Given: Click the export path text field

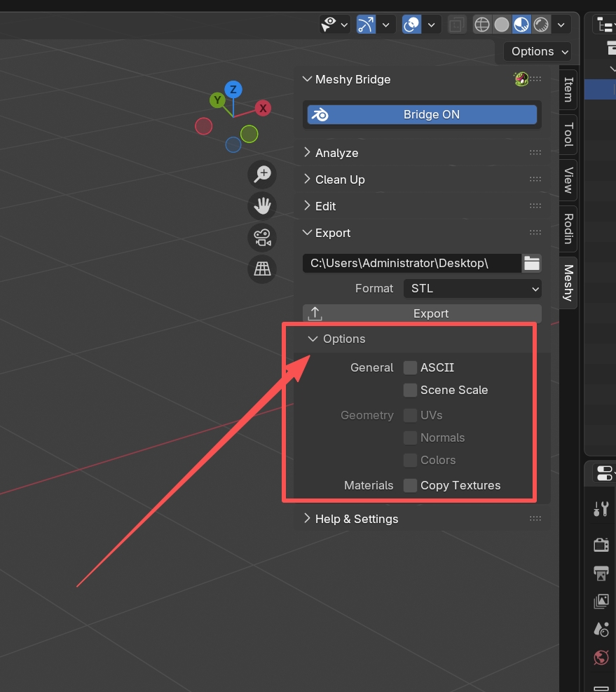Looking at the screenshot, I should pos(411,264).
